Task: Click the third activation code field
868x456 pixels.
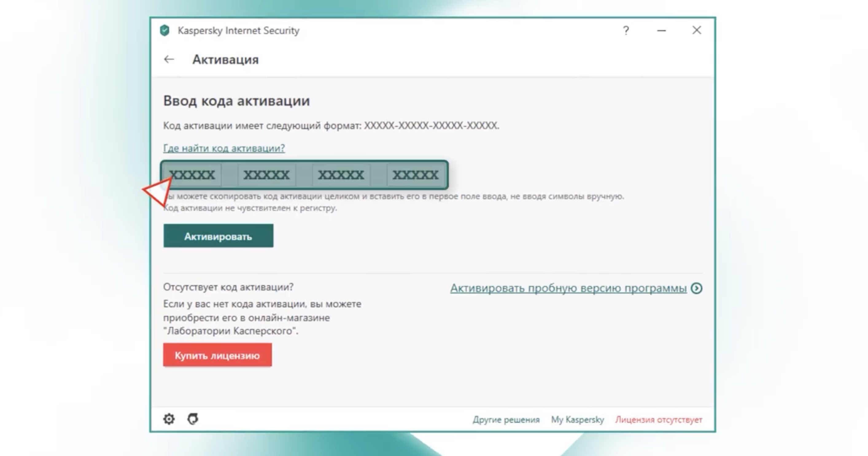Action: tap(341, 175)
